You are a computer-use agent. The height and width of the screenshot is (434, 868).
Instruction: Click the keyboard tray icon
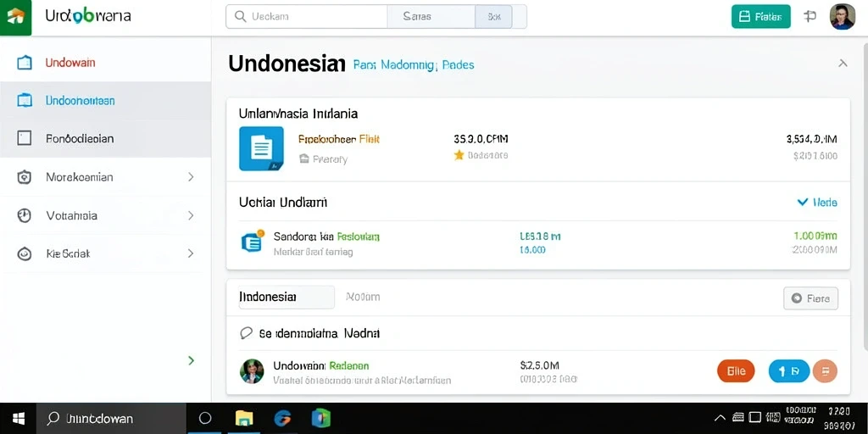738,417
